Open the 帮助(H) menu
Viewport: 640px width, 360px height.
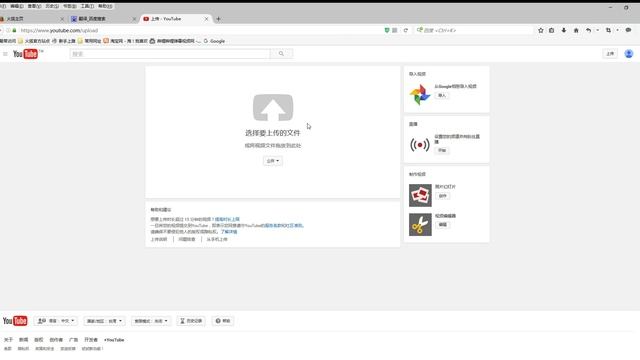[105, 6]
